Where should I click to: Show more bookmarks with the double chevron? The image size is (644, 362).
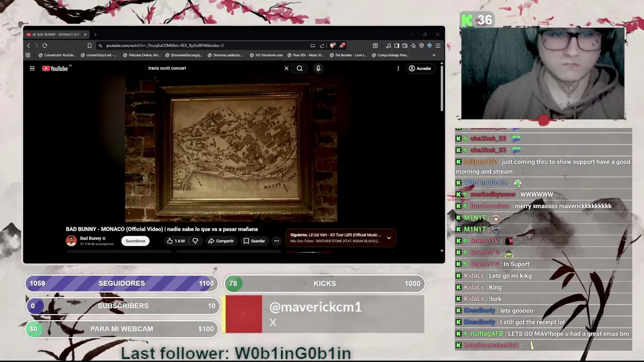[x=434, y=55]
